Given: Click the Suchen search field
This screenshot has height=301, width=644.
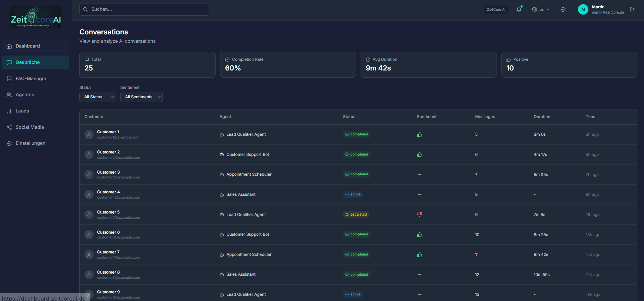Looking at the screenshot, I should click(x=144, y=9).
